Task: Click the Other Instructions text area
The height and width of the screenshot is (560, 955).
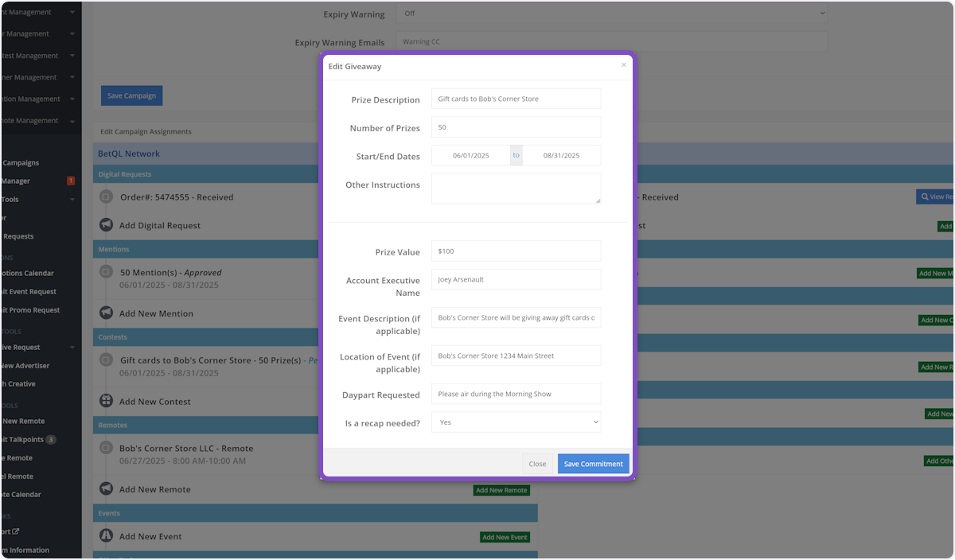Action: (x=516, y=189)
